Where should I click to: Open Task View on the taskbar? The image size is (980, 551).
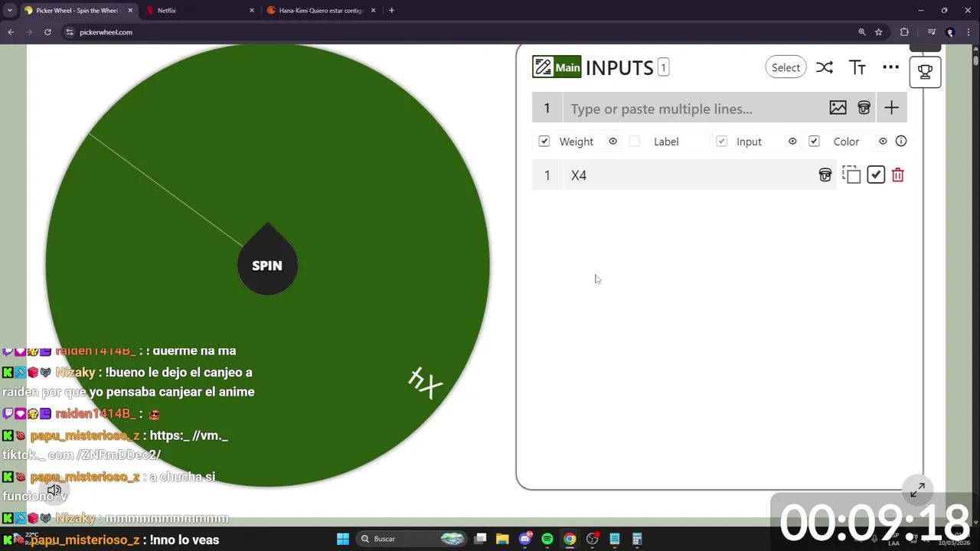click(x=480, y=539)
